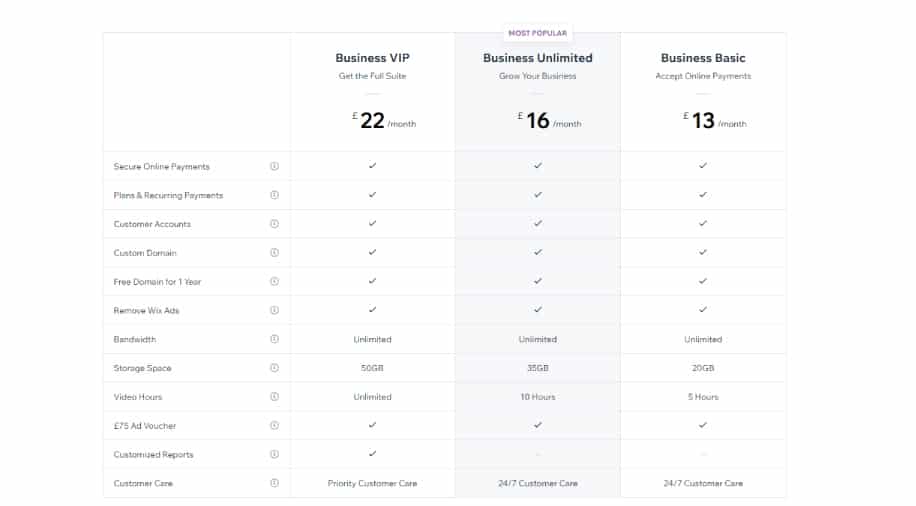Viewport: 916px width, 506px height.
Task: Select the Business Unlimited plan heading
Action: pos(537,58)
